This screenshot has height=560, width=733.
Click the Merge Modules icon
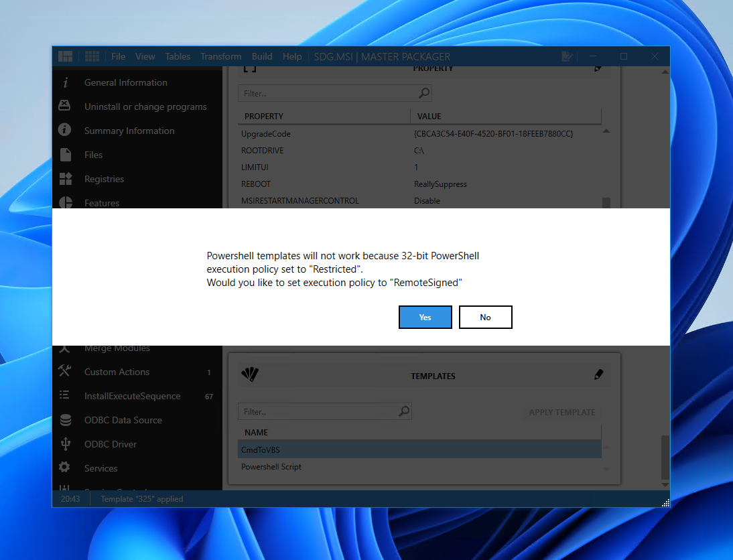point(64,349)
